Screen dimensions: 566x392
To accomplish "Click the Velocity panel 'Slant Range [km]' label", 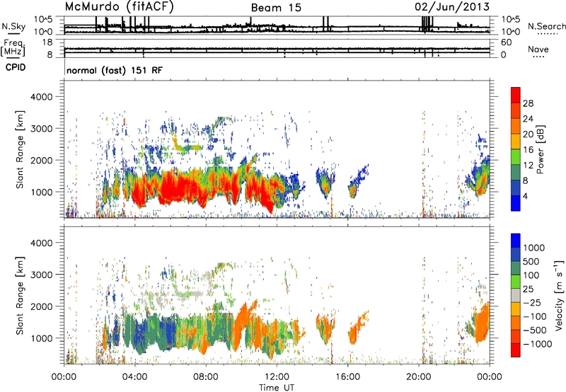I will 20,295.
